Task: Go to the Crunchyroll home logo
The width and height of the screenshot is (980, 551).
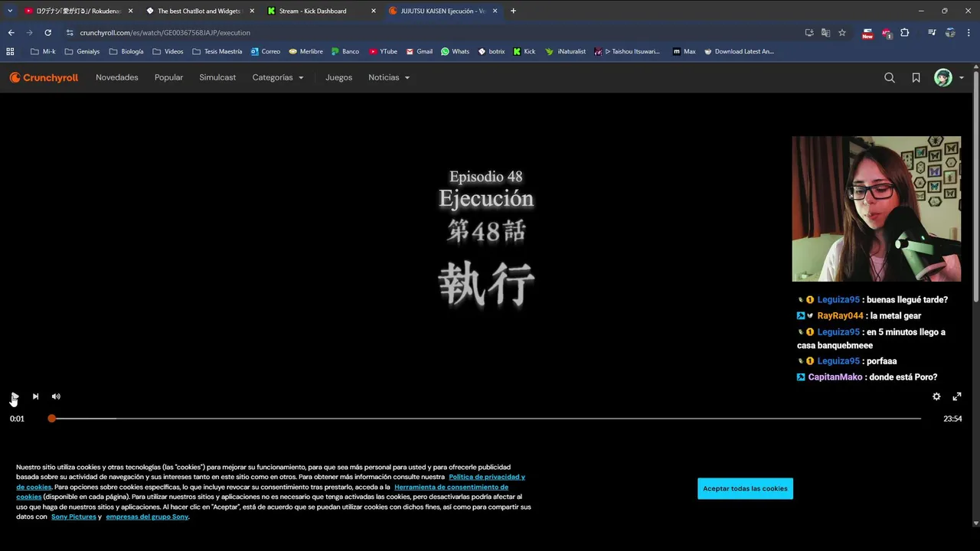Action: coord(44,77)
